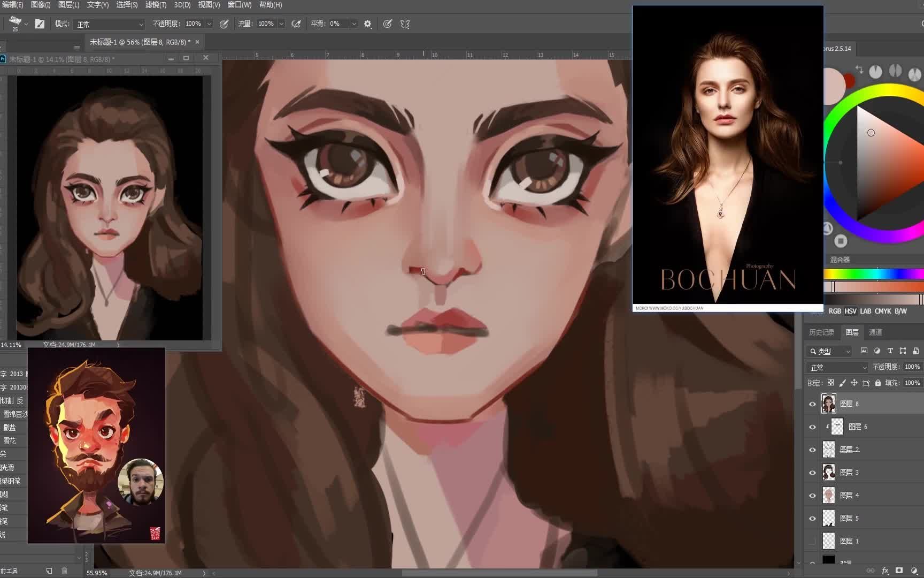The width and height of the screenshot is (924, 578).
Task: Switch to the 历史记录 tab
Action: point(821,332)
